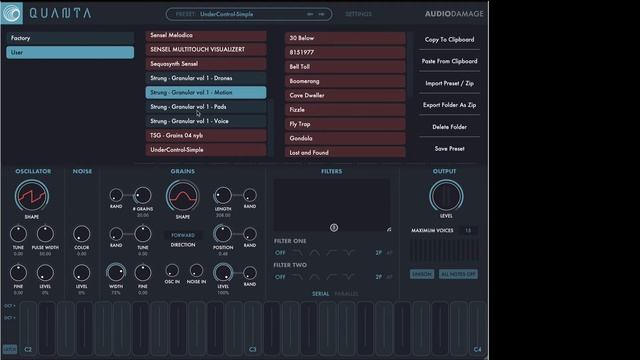
Task: Click the # Grains knob
Action: [x=142, y=196]
